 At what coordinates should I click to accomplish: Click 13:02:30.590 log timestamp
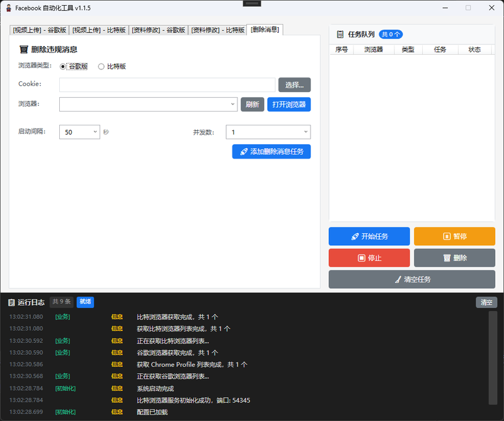tap(26, 352)
